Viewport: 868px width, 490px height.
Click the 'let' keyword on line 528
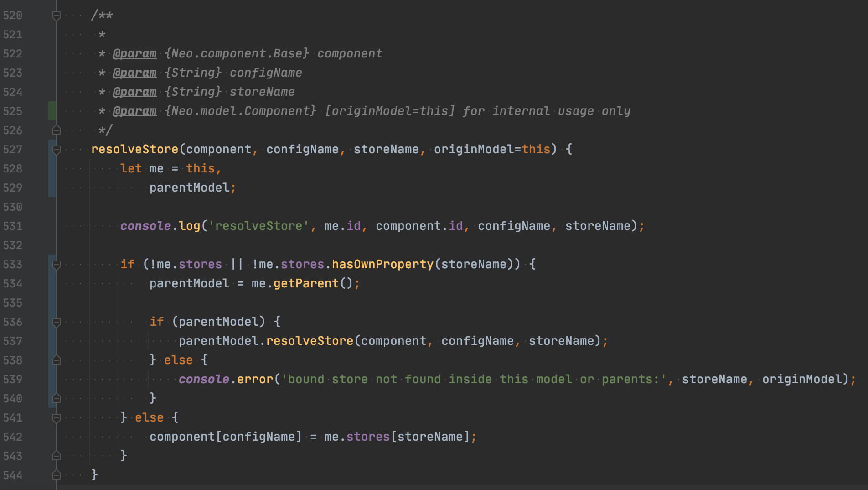[x=131, y=168]
